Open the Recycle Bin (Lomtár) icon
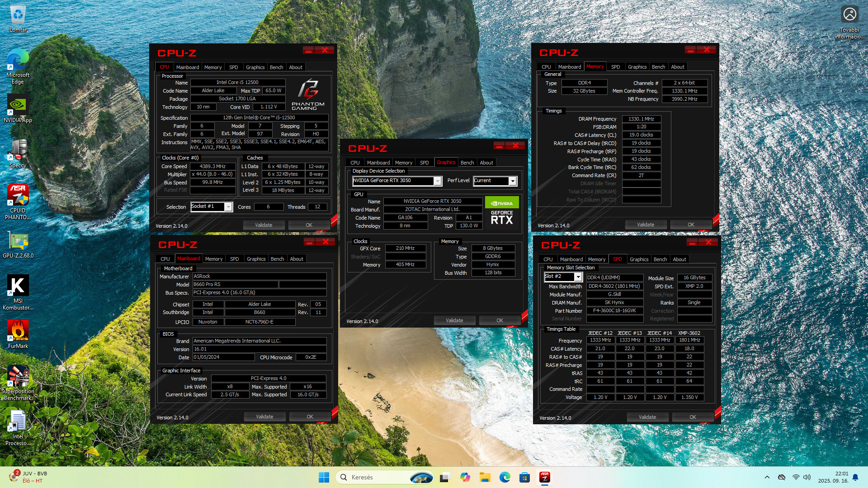Viewport: 868px width, 488px height. (18, 15)
